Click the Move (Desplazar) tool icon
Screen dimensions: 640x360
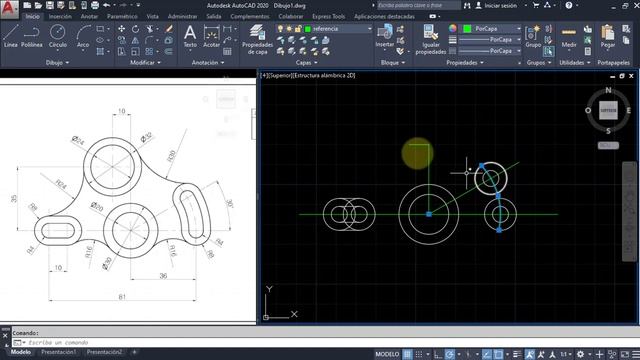[x=122, y=29]
